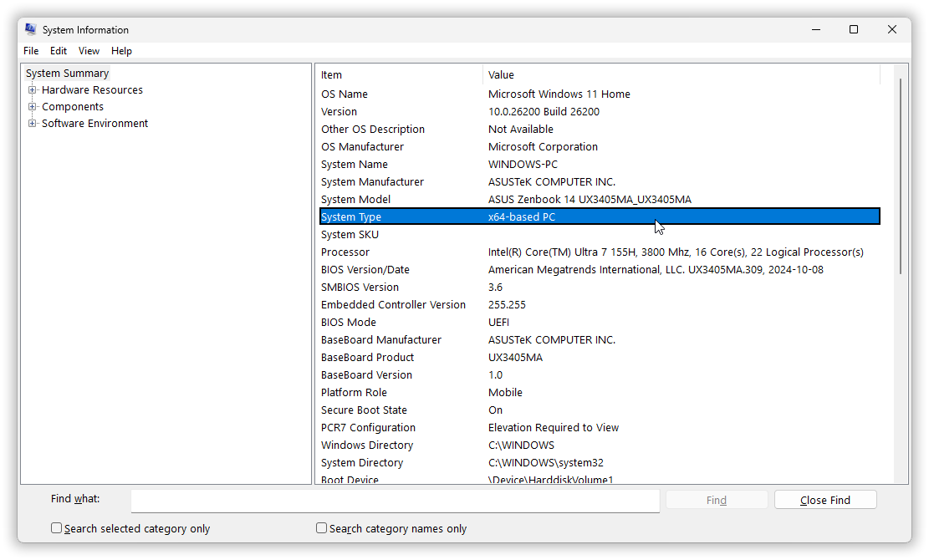Screen dimensions: 929x560
Task: Open the View menu
Action: pyautogui.click(x=89, y=51)
